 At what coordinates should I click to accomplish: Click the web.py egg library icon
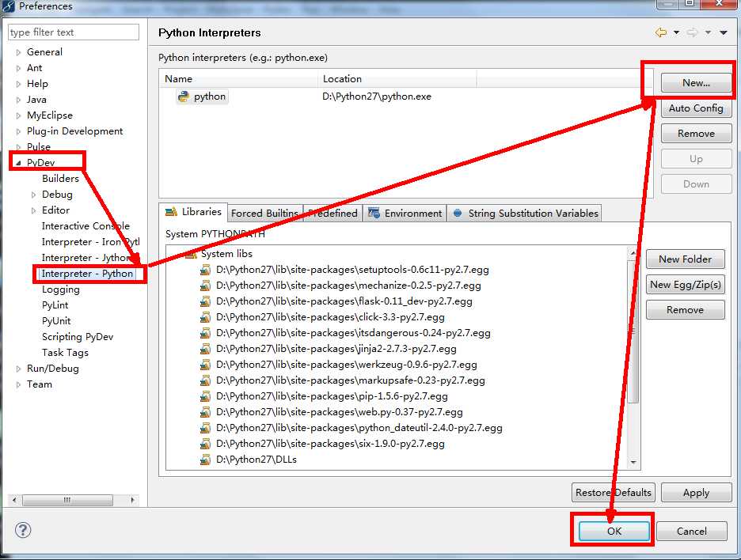[205, 412]
